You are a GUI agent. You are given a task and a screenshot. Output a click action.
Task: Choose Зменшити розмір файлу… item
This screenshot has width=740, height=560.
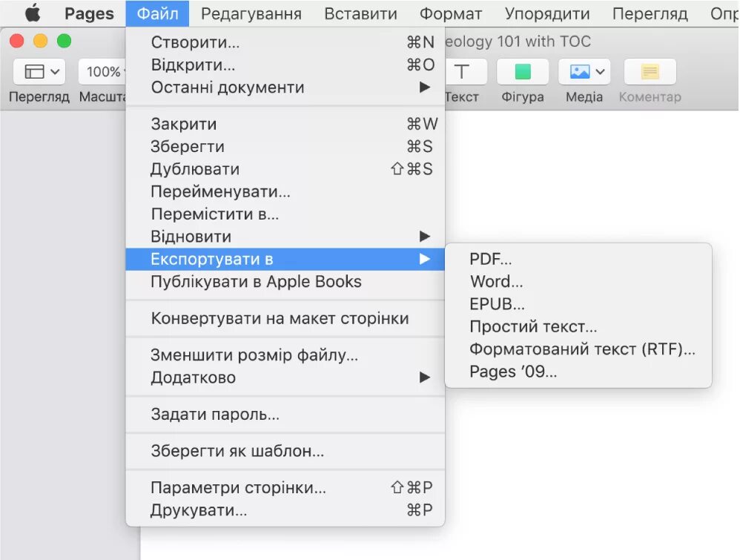point(285,355)
